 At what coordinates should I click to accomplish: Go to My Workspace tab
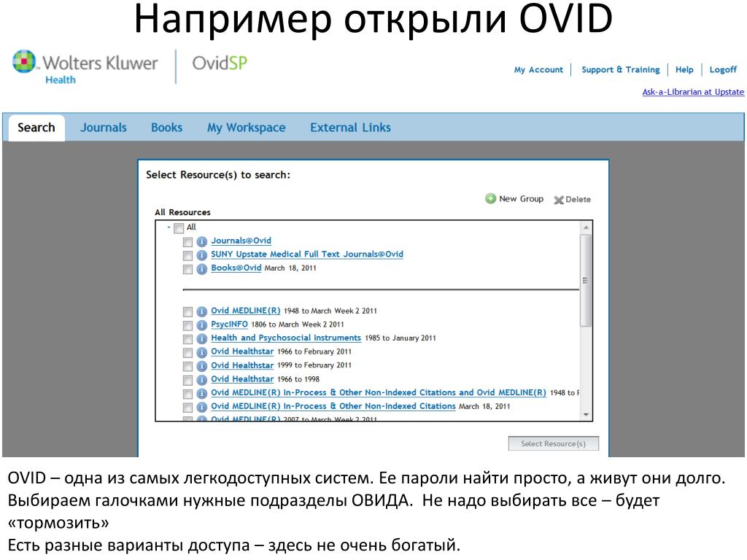[x=247, y=128]
